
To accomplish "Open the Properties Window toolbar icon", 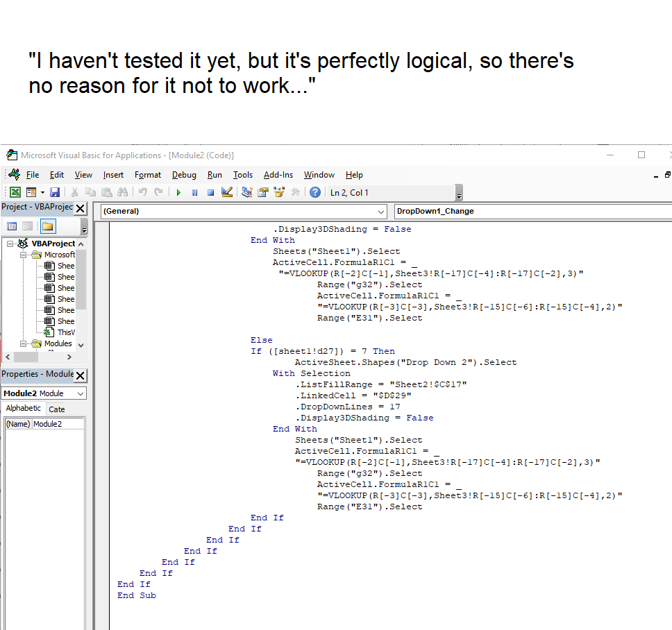I will 262,192.
